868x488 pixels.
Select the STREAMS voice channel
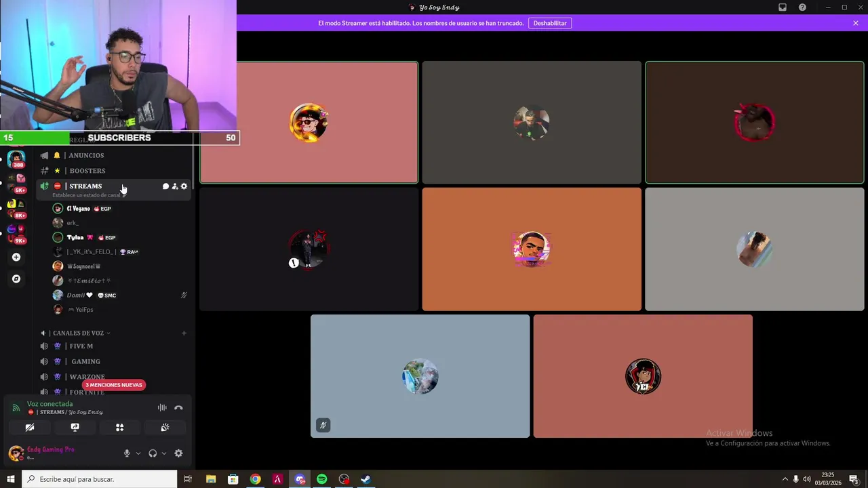(85, 186)
